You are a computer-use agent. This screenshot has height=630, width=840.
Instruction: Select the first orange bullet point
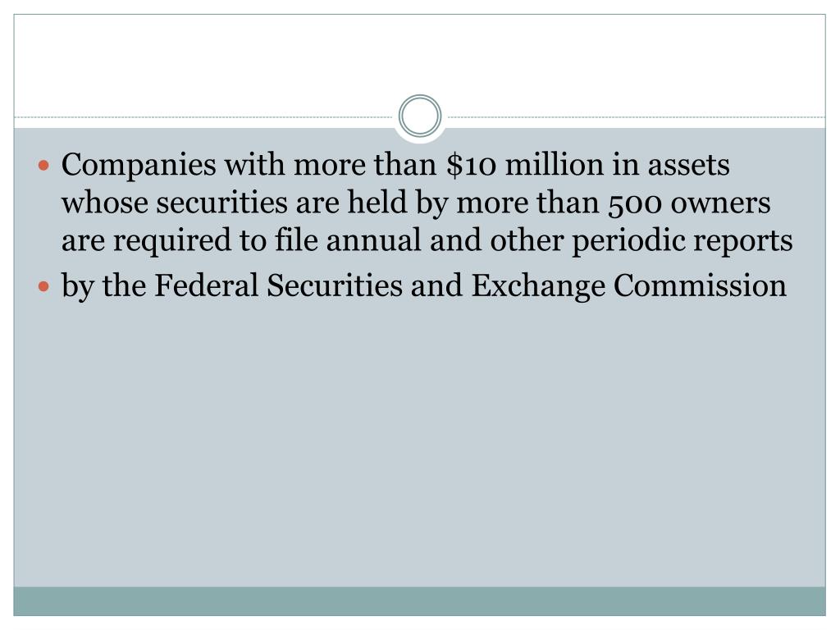44,166
